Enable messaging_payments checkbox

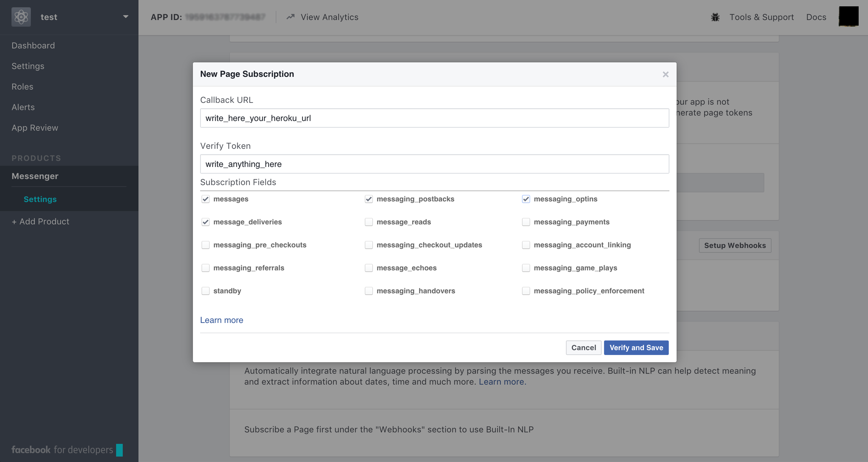[x=526, y=222]
